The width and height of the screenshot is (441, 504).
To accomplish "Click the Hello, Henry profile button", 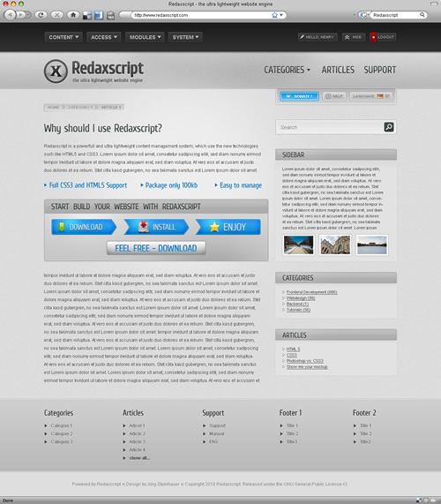I will [x=318, y=37].
